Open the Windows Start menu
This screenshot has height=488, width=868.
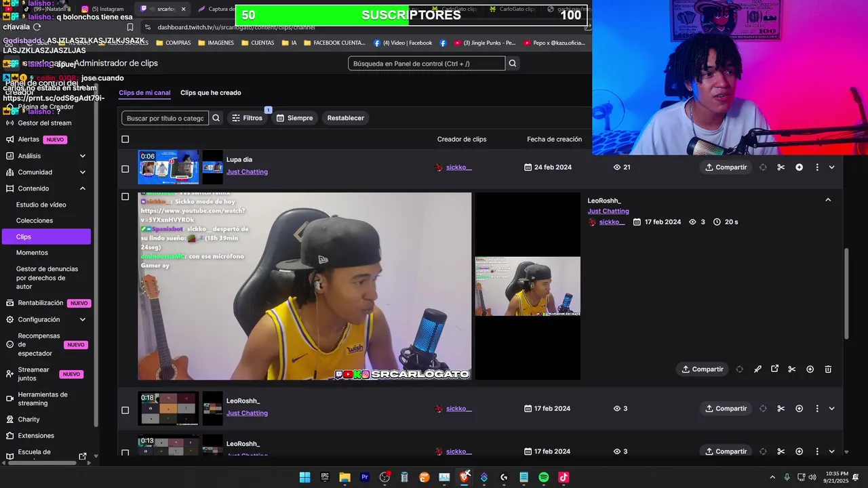pos(305,477)
